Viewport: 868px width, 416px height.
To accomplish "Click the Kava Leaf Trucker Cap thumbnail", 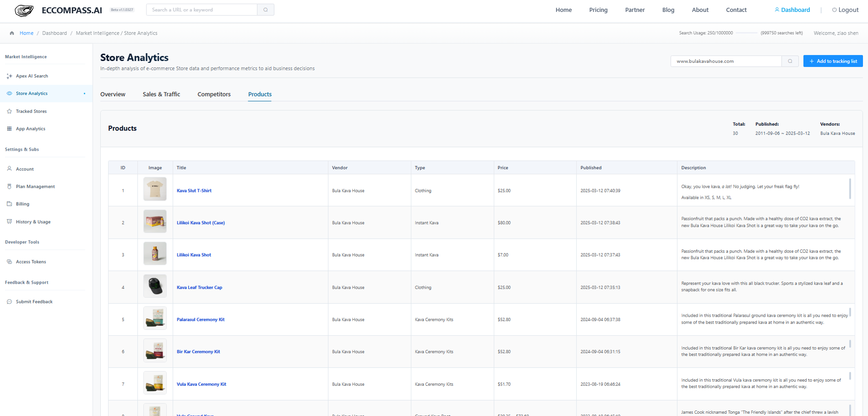I will pyautogui.click(x=155, y=286).
